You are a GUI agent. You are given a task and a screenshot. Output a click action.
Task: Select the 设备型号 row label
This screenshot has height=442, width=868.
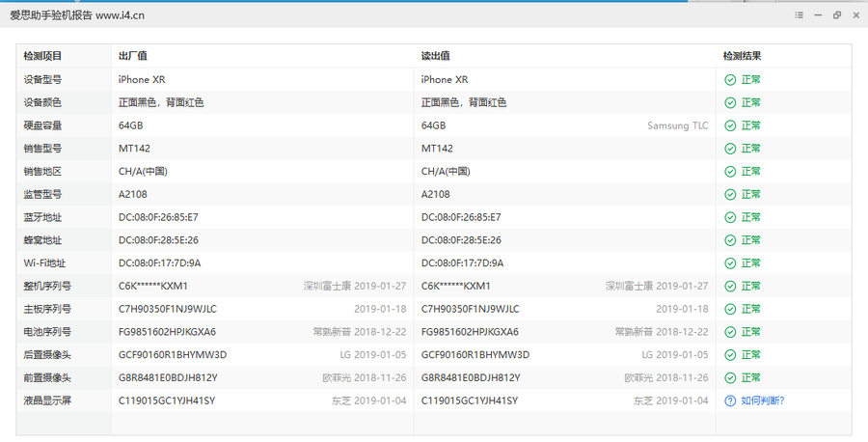point(42,80)
